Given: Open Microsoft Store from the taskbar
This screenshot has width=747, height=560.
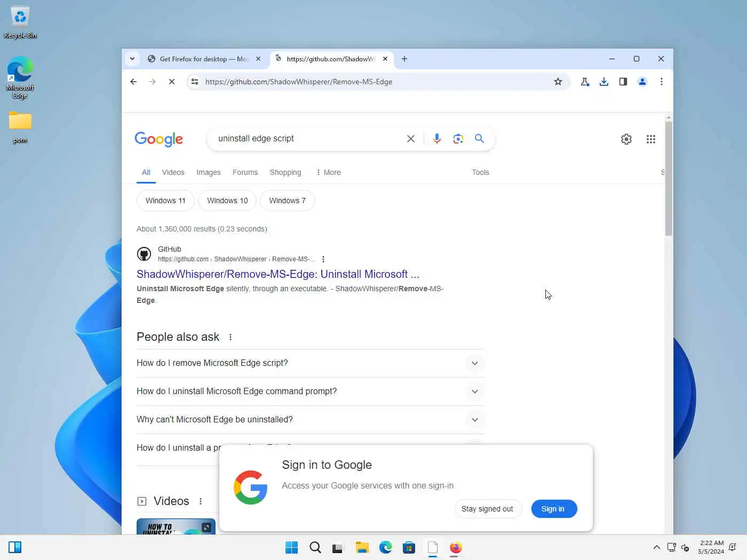Looking at the screenshot, I should pyautogui.click(x=409, y=548).
